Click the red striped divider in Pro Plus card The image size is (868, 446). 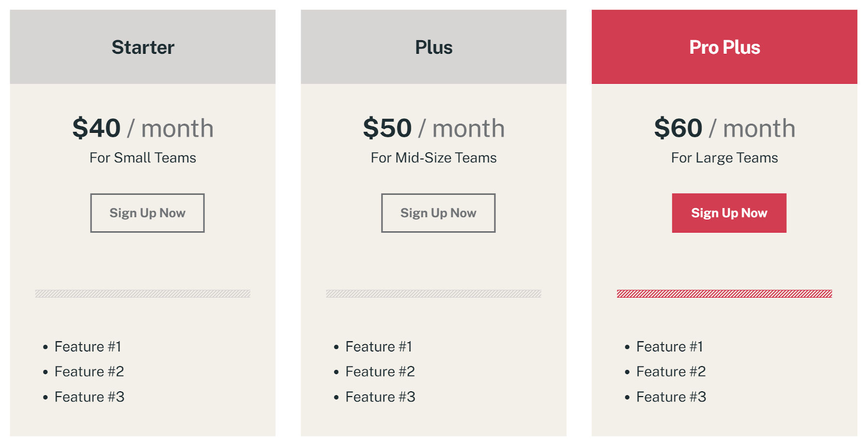click(725, 294)
